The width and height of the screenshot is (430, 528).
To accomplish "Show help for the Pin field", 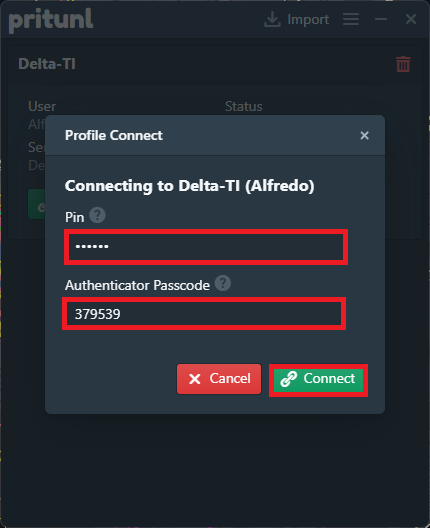I will (97, 215).
